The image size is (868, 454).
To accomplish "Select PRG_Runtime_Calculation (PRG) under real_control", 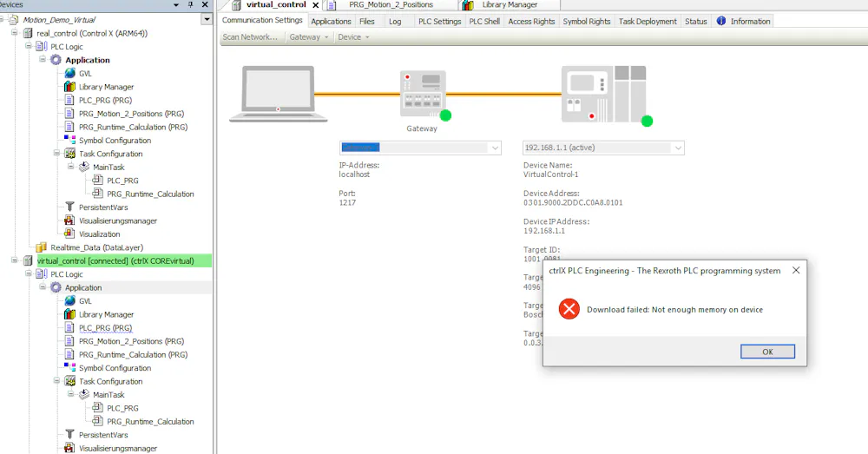I will pyautogui.click(x=133, y=127).
